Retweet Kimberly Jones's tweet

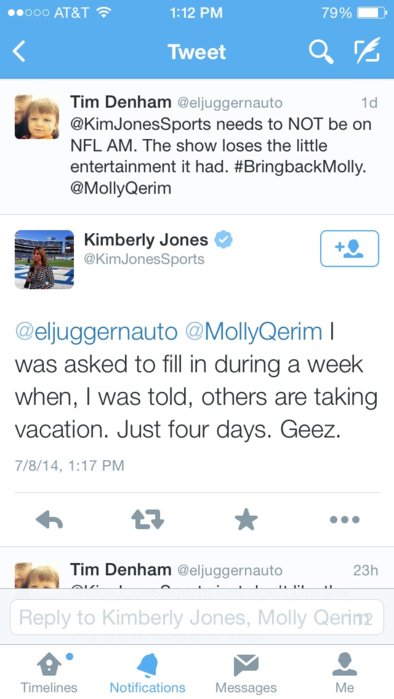pos(148,520)
